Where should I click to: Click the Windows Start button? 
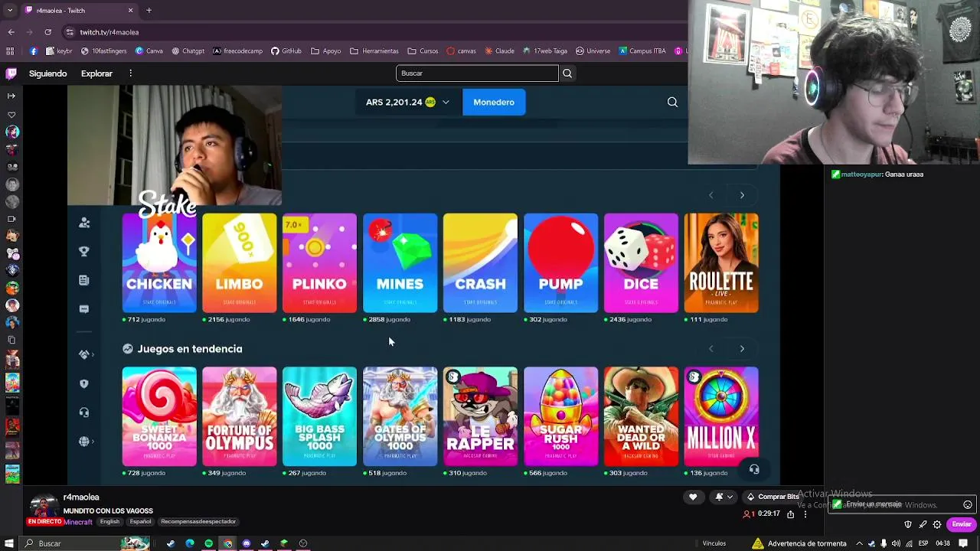click(9, 543)
